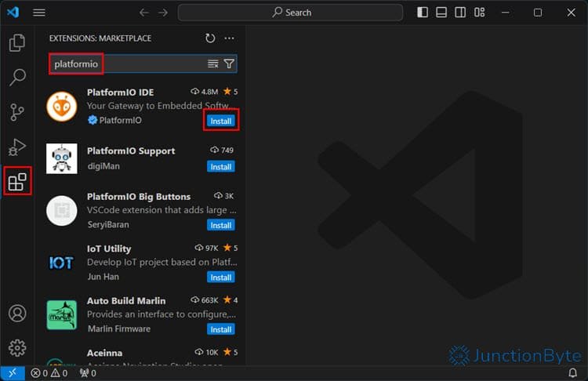Open the extensions More Actions ellipsis
The image size is (588, 381).
[229, 38]
